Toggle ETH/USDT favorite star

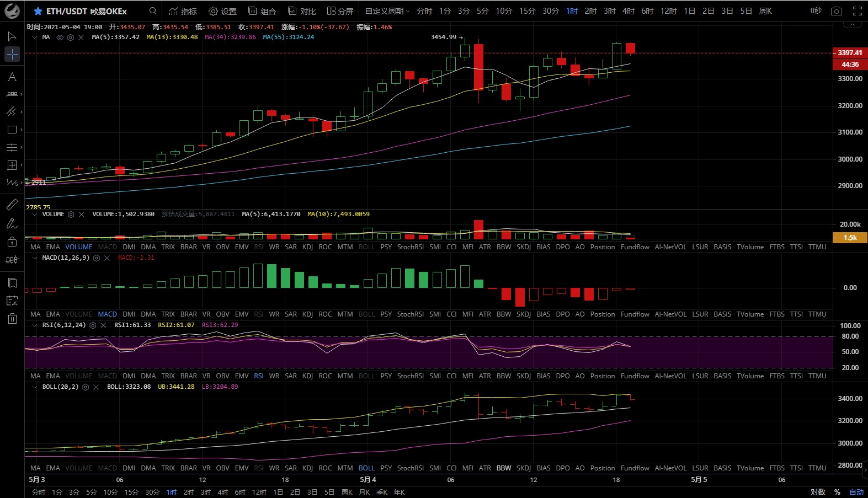pyautogui.click(x=38, y=11)
